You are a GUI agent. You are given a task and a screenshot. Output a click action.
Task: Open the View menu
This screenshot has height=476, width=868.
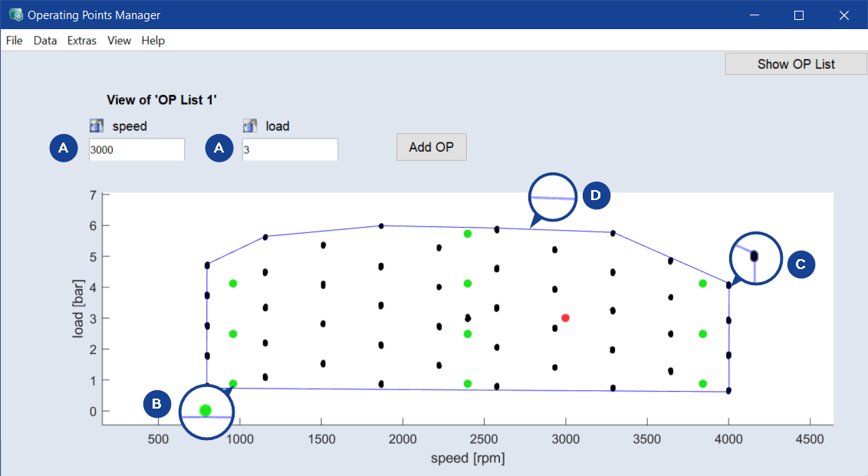point(119,41)
